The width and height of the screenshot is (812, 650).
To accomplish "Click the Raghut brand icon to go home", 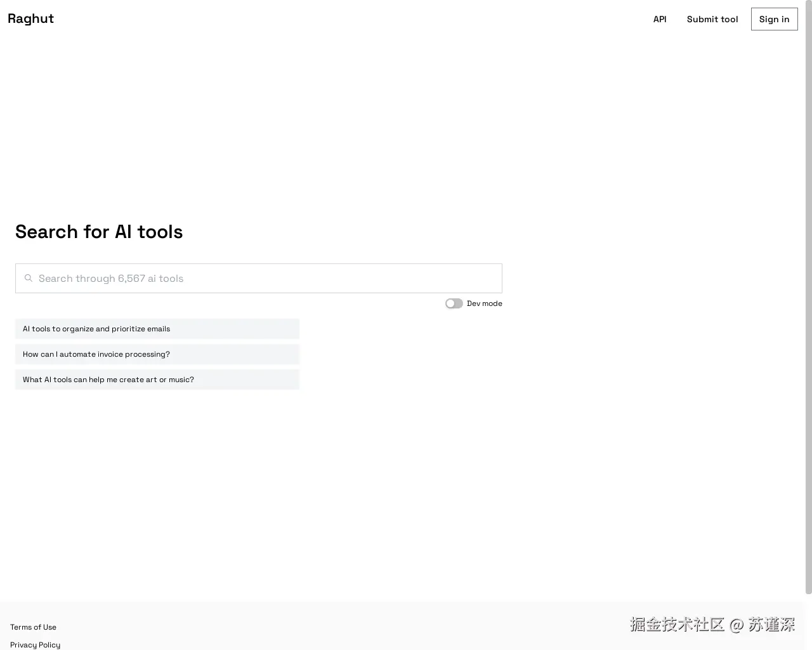I will 30,18.
